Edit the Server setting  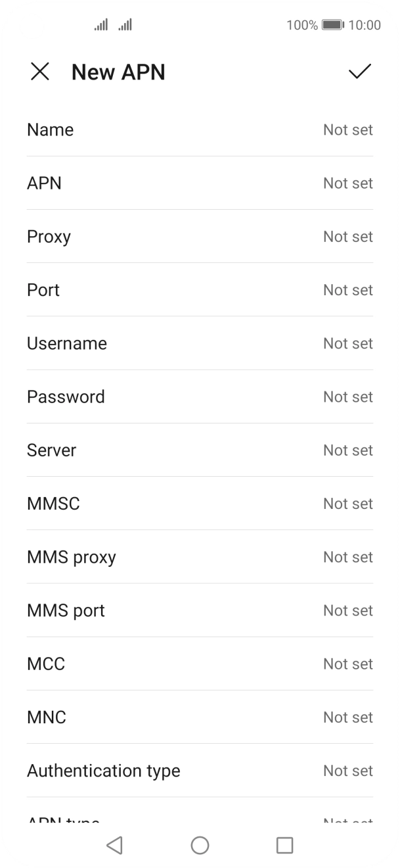200,450
